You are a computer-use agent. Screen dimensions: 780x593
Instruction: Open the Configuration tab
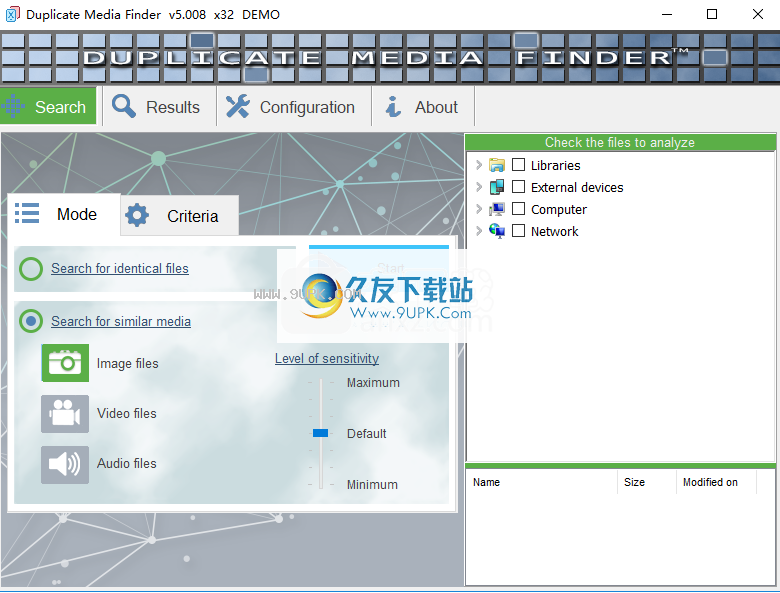[294, 106]
